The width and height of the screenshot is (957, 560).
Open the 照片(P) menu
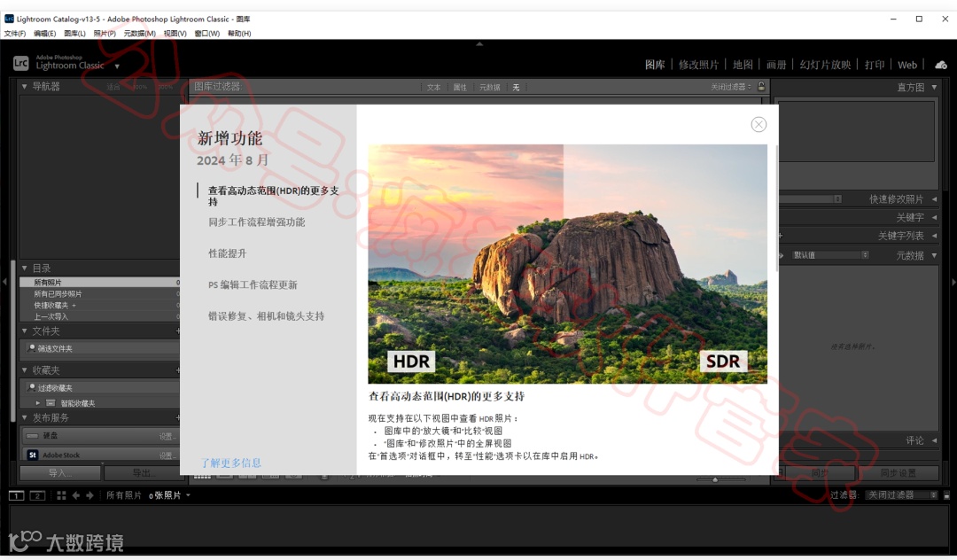(105, 34)
